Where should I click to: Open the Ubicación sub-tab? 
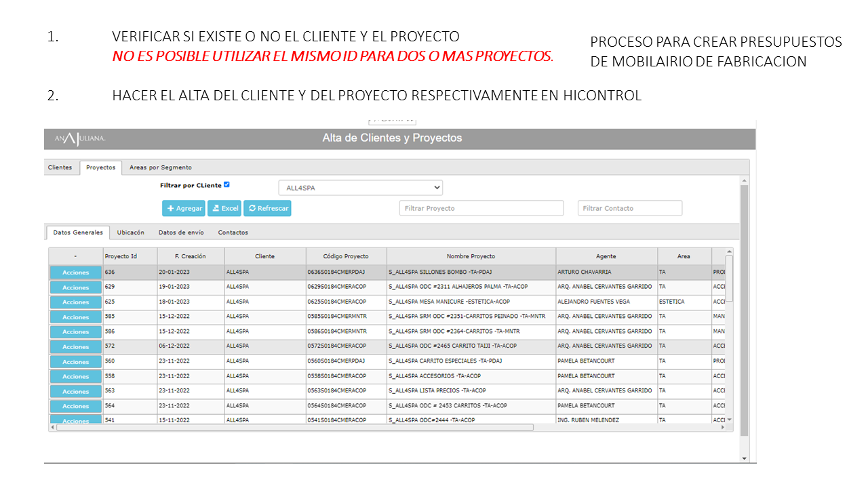coord(130,232)
